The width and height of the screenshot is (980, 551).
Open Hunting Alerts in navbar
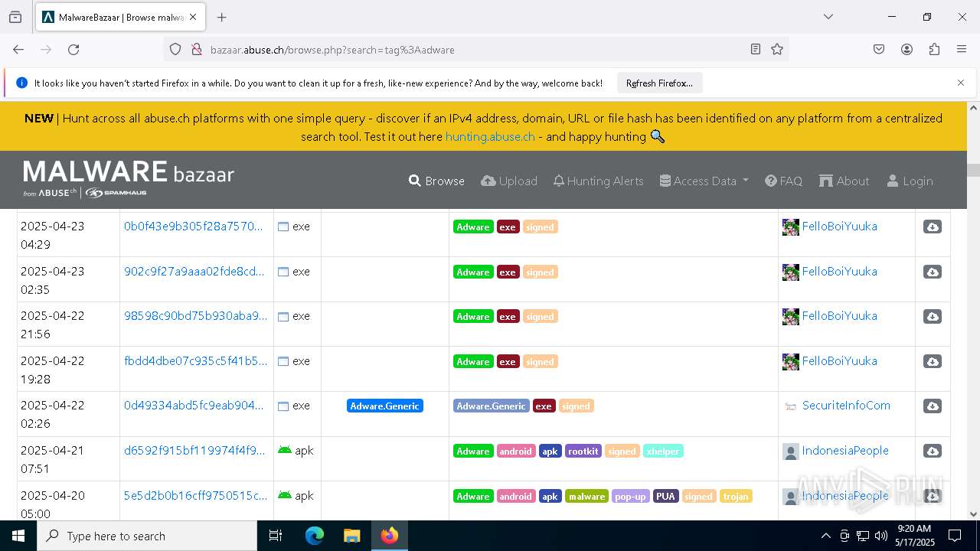[598, 181]
